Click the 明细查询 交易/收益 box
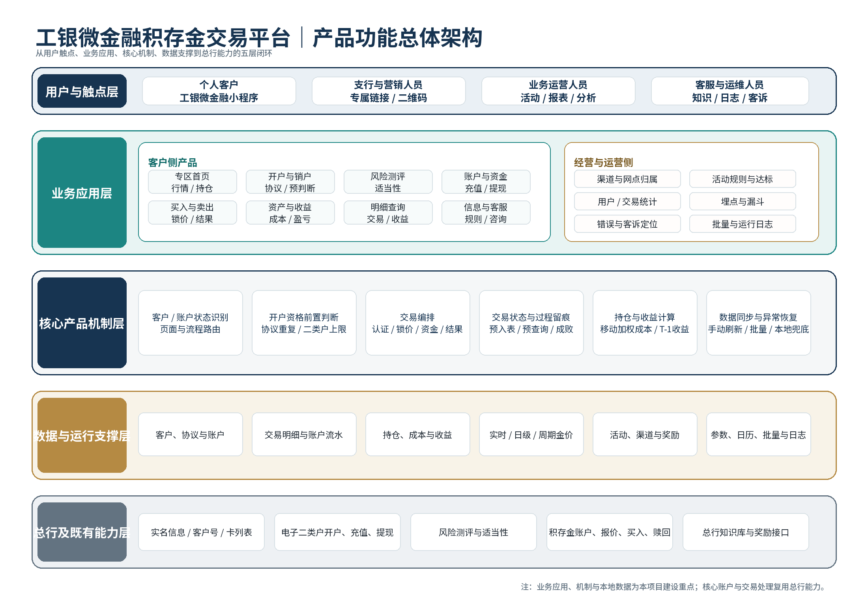The width and height of the screenshot is (868, 592). pyautogui.click(x=388, y=213)
